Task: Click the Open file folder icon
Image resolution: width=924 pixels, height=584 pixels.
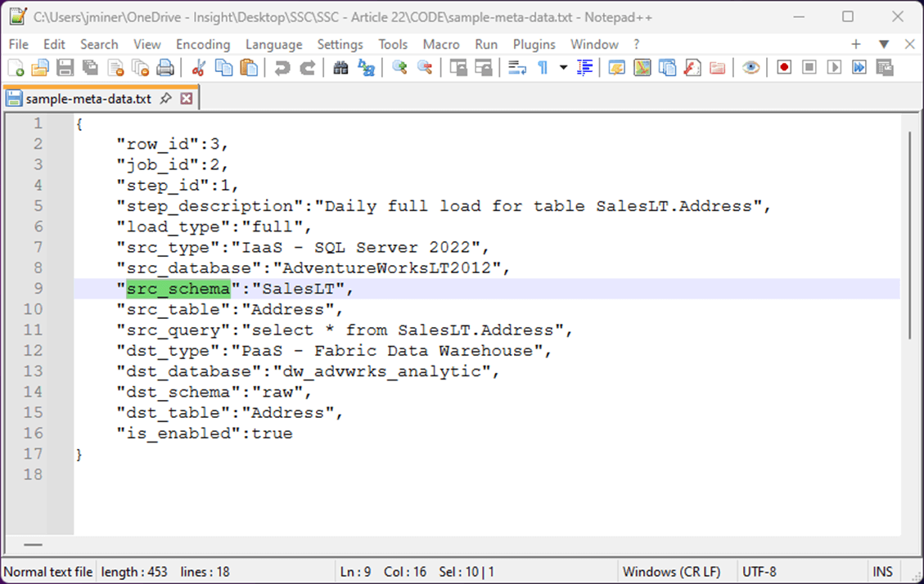Action: (x=40, y=68)
